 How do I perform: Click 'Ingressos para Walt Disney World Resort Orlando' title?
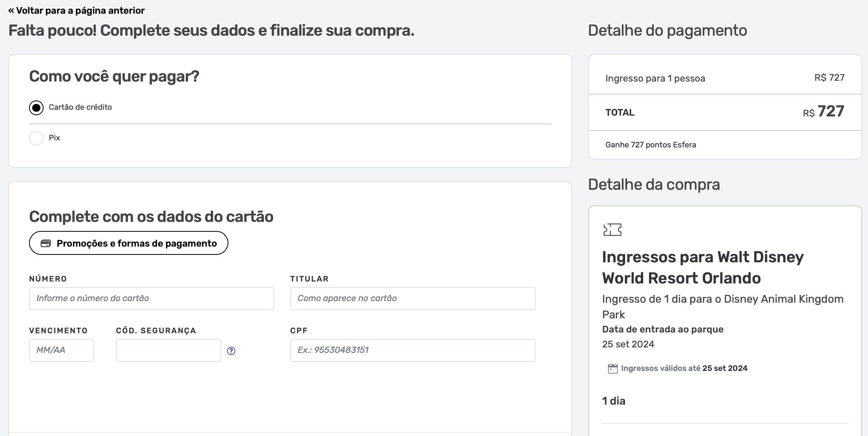703,267
